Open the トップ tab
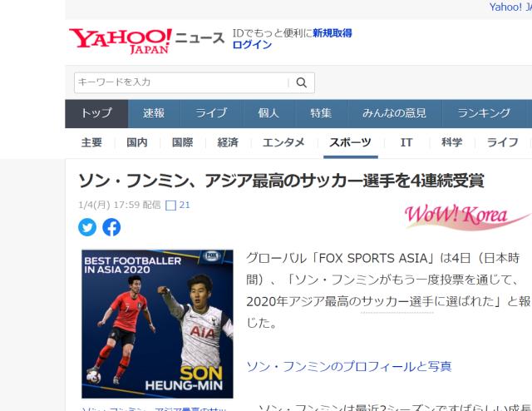The image size is (532, 411). [96, 113]
